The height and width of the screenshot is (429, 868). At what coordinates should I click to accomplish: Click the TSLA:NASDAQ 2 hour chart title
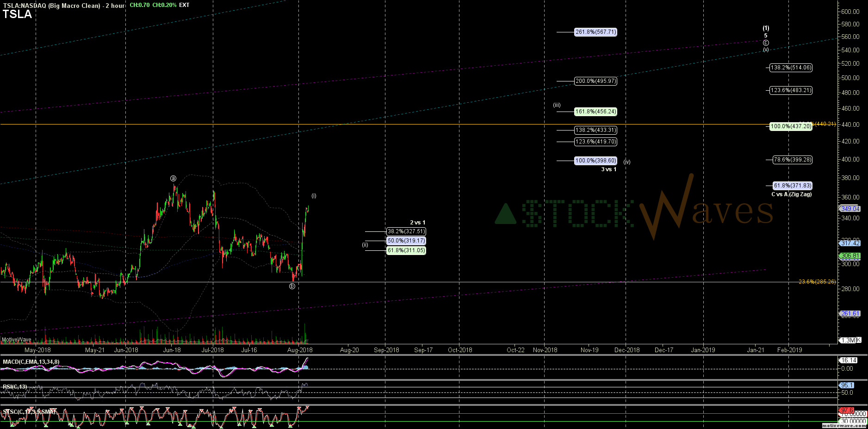coord(63,6)
